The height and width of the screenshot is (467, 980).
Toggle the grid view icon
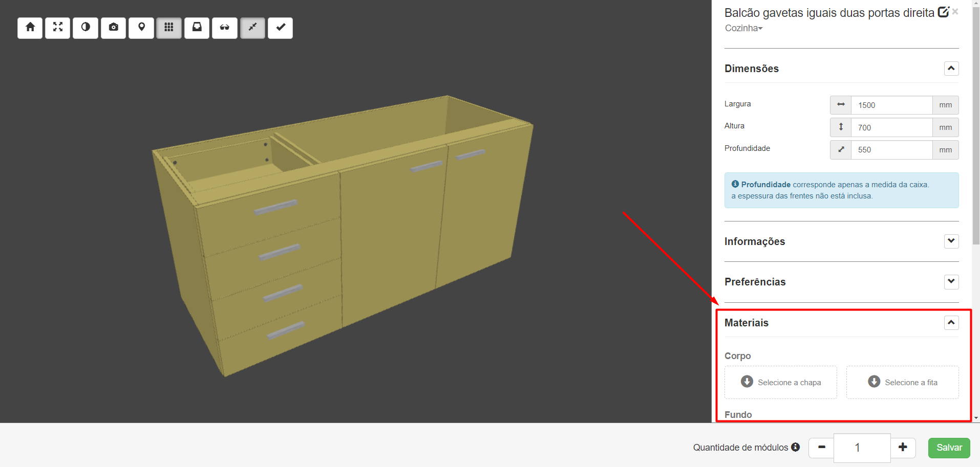pos(169,28)
